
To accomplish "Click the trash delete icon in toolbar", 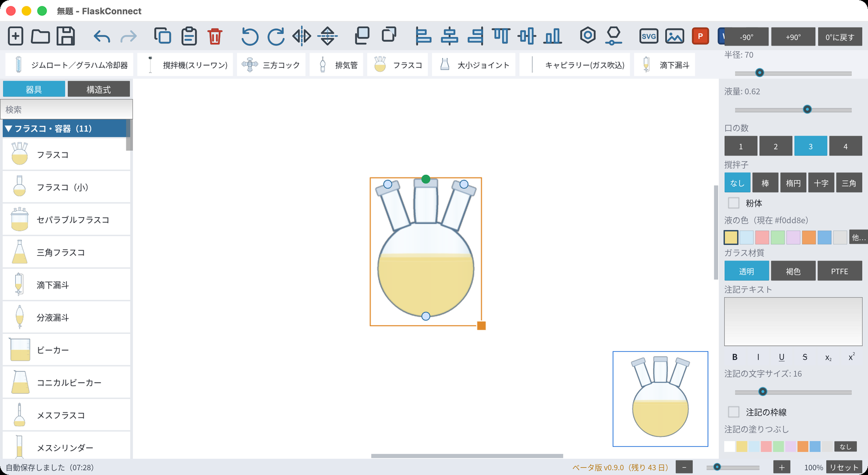I will coord(215,36).
